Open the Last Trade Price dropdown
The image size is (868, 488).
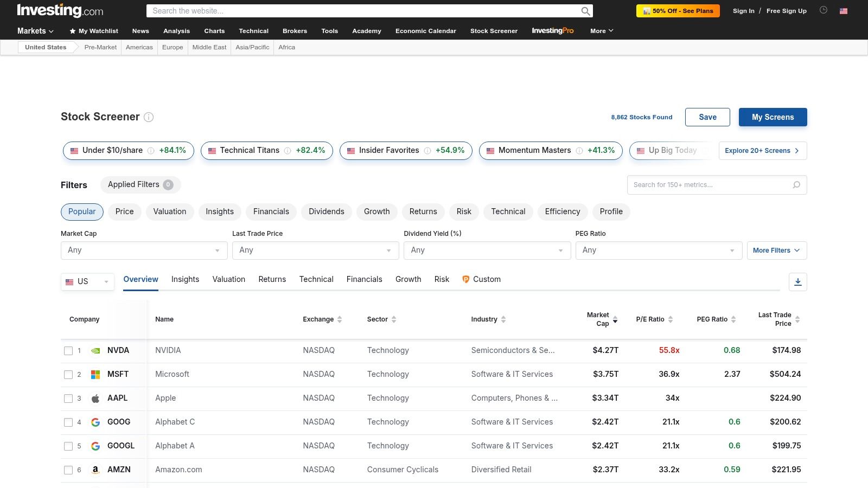pyautogui.click(x=316, y=251)
